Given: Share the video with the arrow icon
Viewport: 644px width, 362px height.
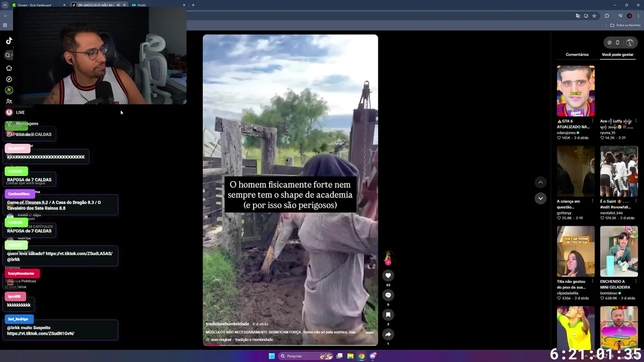Looking at the screenshot, I should click(388, 334).
